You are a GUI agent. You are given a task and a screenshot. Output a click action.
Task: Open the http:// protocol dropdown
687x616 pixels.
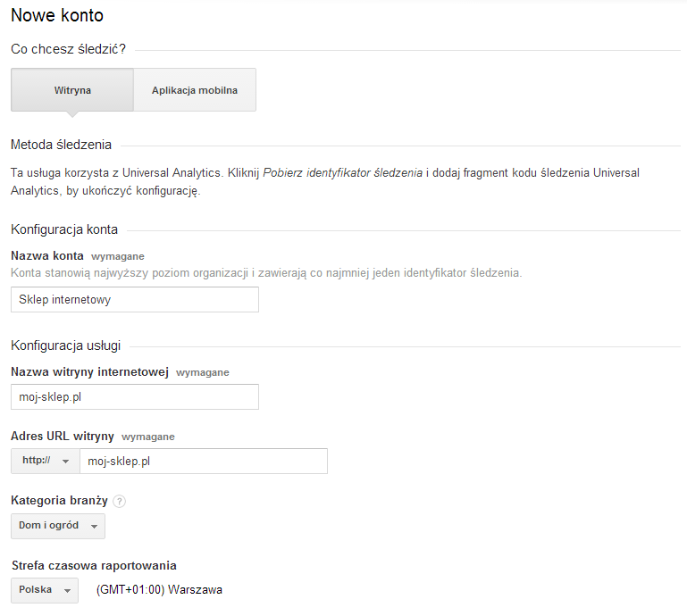46,461
